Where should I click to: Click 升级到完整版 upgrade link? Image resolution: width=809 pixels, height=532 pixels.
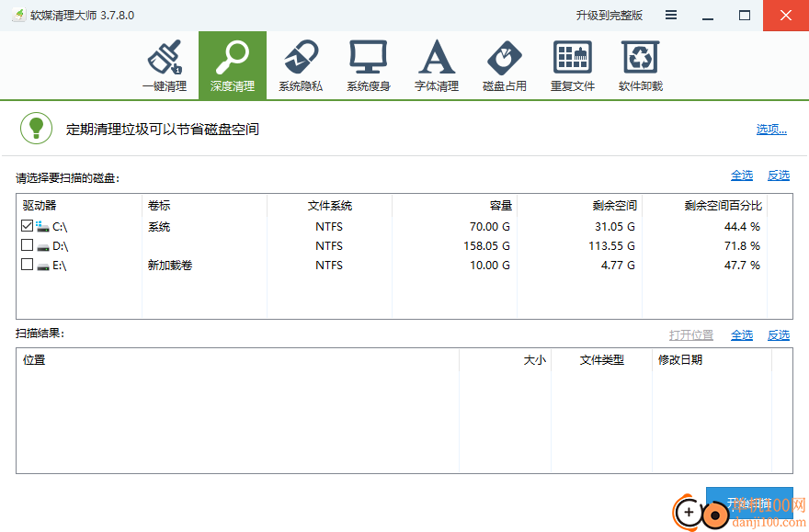pos(610,16)
